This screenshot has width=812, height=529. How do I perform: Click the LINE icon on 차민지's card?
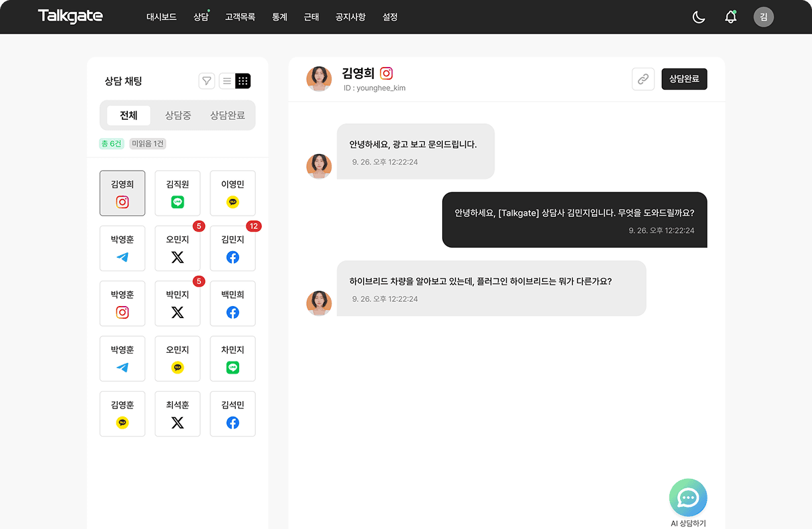pos(232,368)
